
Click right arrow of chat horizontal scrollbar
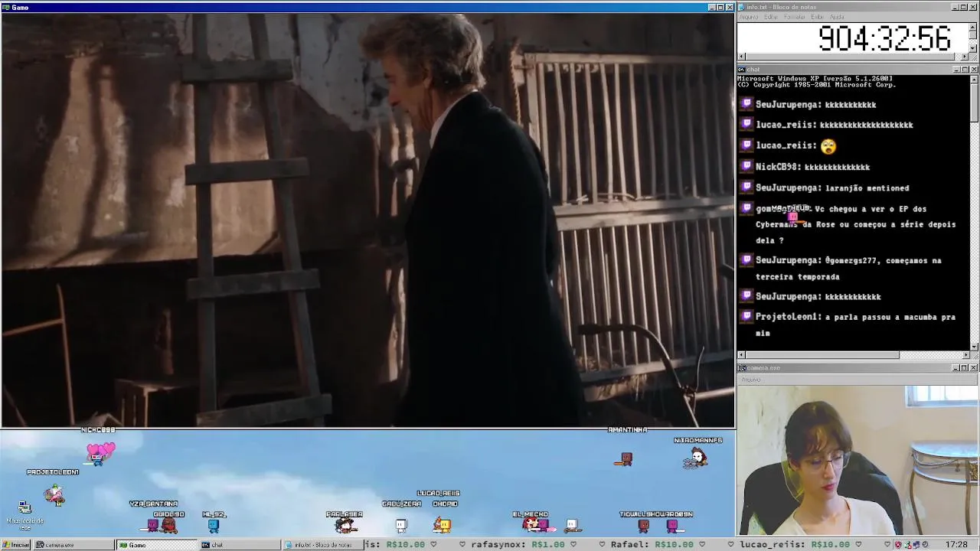pos(966,355)
